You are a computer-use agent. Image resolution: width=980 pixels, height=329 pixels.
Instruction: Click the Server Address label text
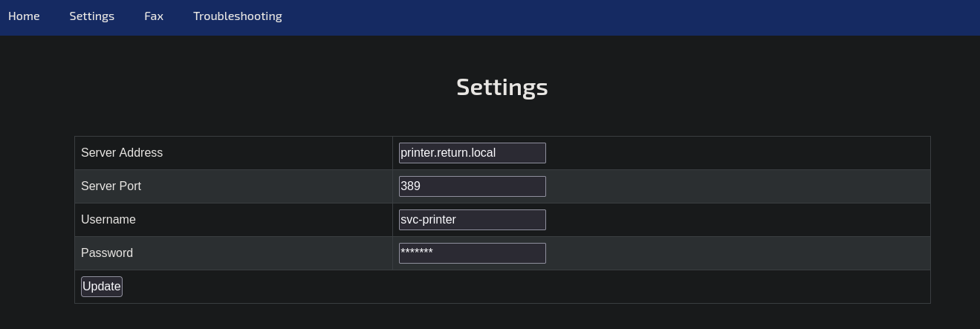click(x=122, y=153)
